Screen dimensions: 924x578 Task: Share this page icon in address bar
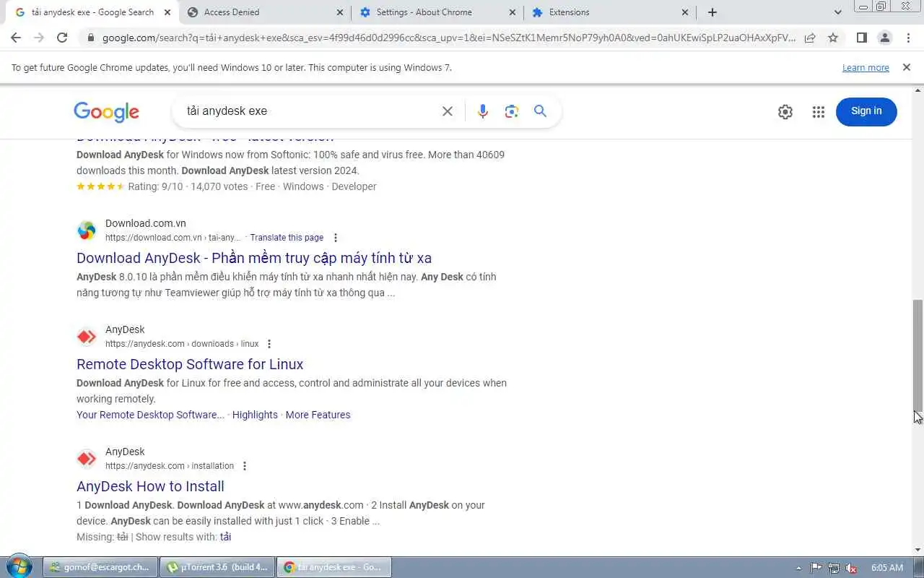pos(810,38)
